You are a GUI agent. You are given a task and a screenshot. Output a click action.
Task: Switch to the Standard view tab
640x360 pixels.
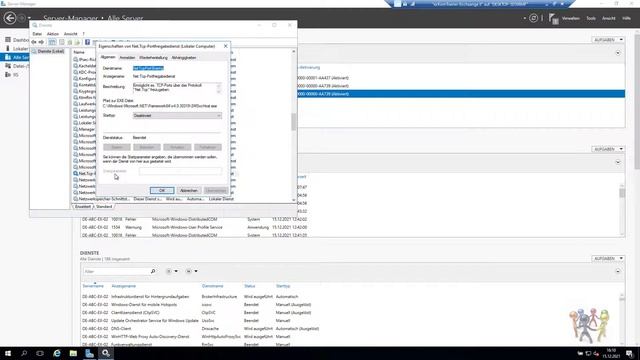point(104,207)
